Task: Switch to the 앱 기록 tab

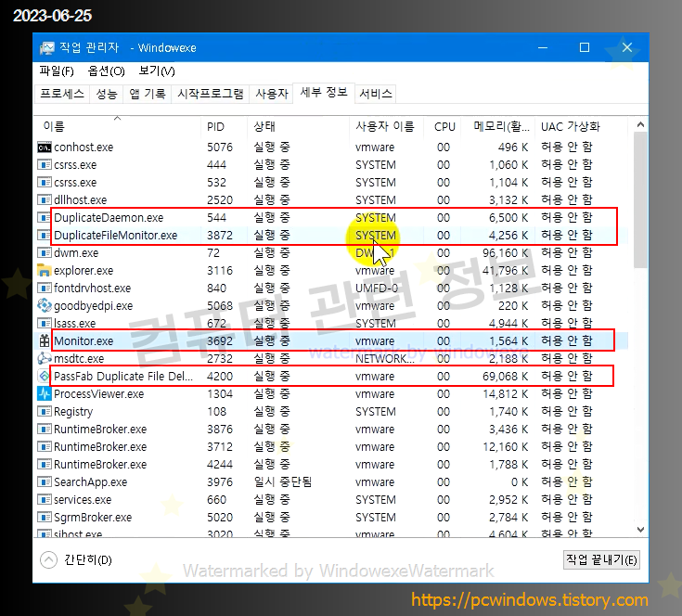Action: 148,94
